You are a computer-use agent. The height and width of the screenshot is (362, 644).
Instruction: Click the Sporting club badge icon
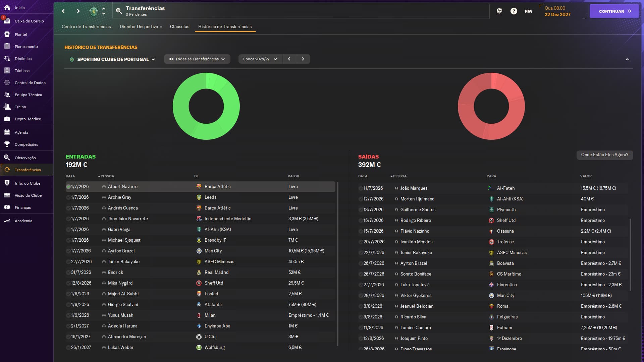point(94,11)
